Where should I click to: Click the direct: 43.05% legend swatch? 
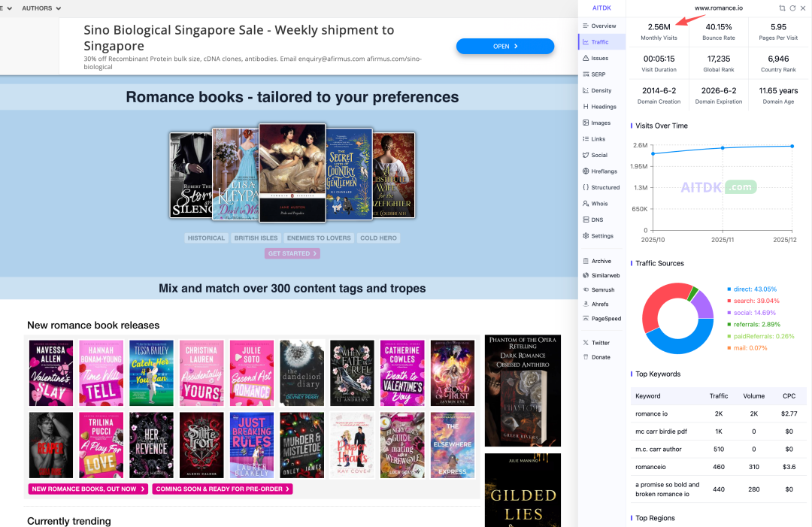click(x=729, y=289)
